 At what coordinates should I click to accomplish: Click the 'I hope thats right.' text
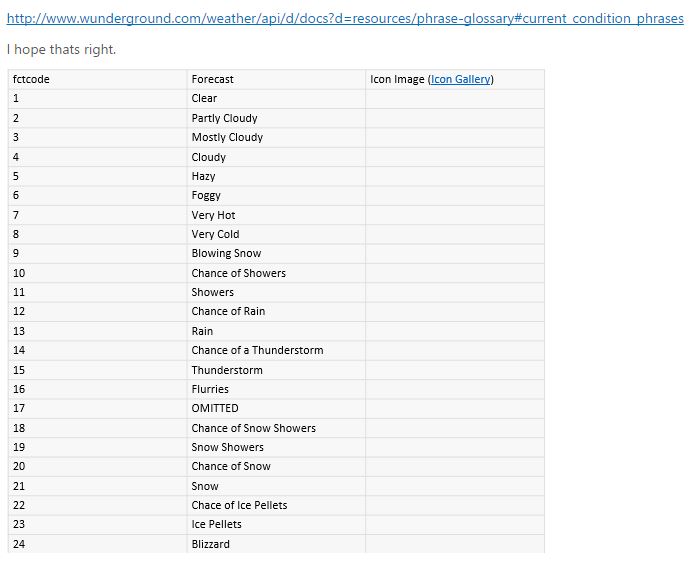pos(61,49)
